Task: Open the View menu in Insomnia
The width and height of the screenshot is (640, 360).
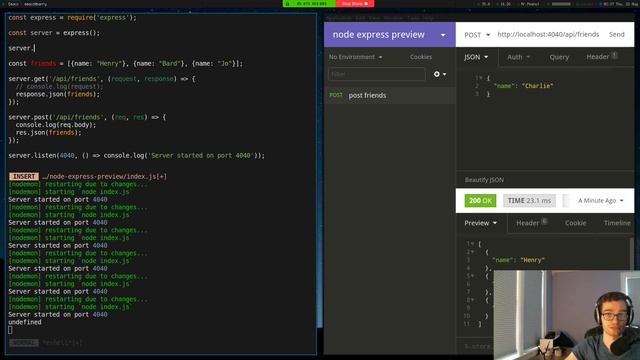Action: point(374,18)
